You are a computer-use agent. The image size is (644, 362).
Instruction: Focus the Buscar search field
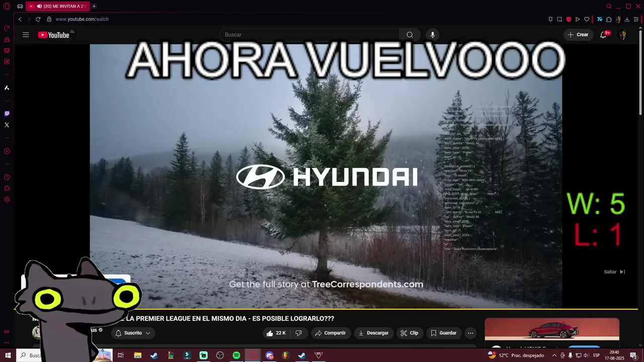(309, 35)
